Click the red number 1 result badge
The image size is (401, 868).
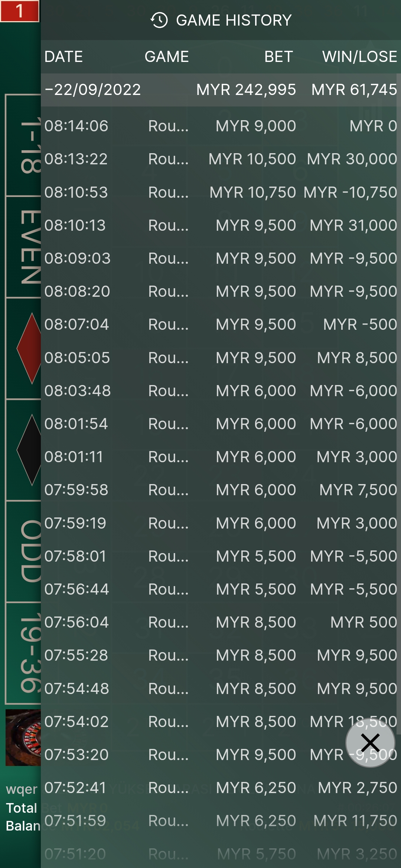pyautogui.click(x=19, y=11)
